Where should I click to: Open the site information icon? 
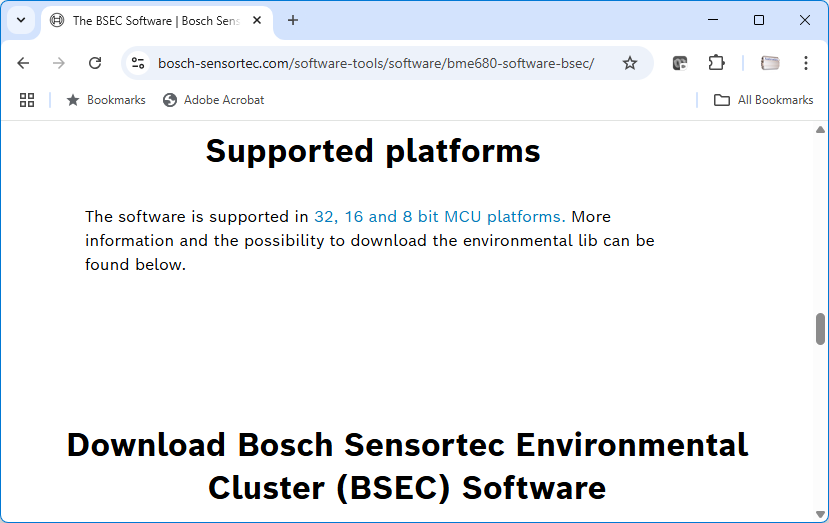tap(139, 63)
